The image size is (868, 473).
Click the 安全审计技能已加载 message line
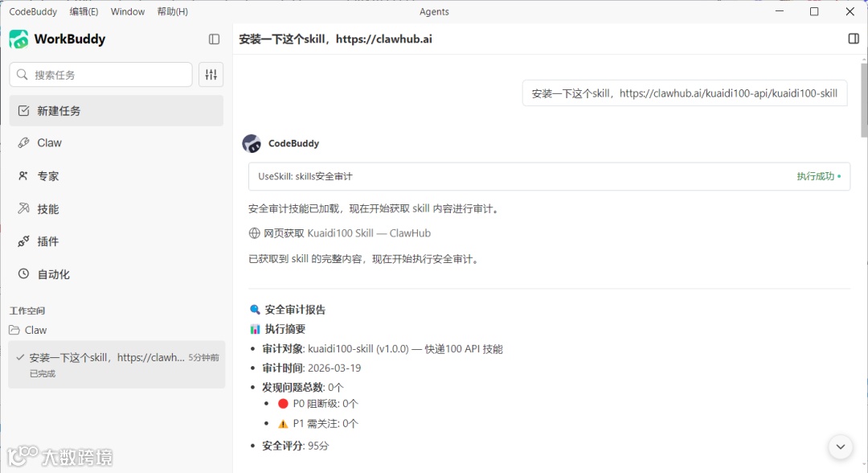pos(375,209)
